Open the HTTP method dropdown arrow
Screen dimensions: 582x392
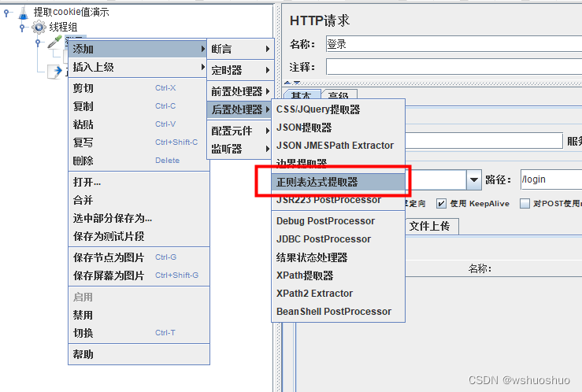(x=474, y=180)
